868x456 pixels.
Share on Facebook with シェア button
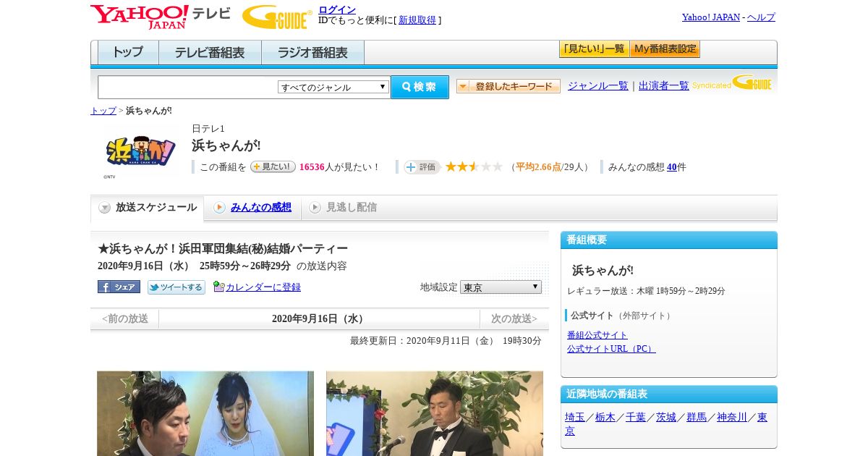pyautogui.click(x=119, y=287)
